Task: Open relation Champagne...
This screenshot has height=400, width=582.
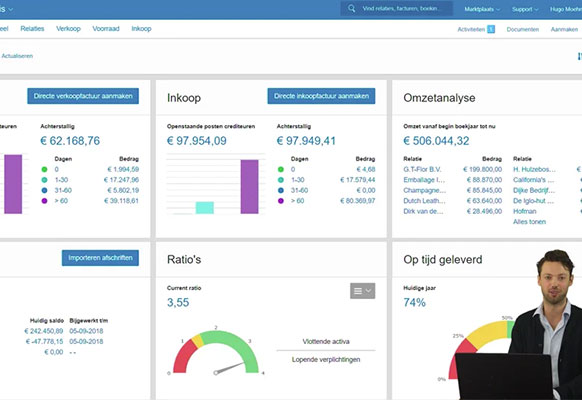Action: 425,190
